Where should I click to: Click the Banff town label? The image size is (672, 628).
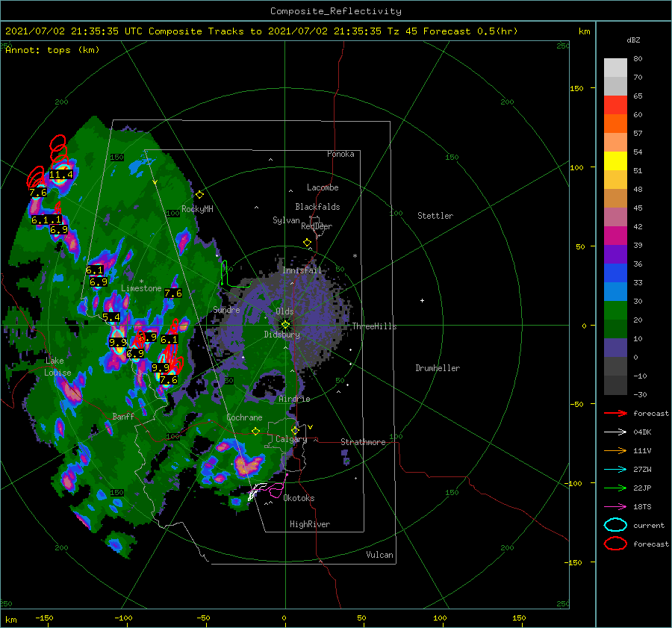click(x=123, y=416)
